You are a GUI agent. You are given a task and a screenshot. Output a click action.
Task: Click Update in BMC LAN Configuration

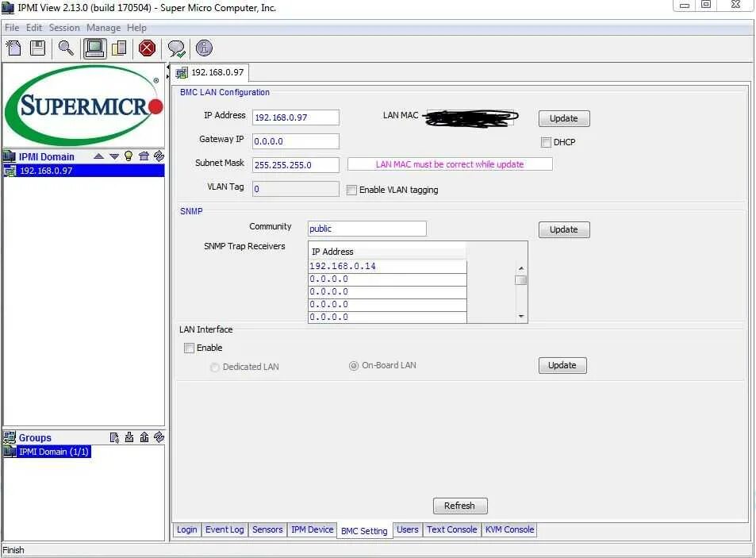[x=563, y=118]
